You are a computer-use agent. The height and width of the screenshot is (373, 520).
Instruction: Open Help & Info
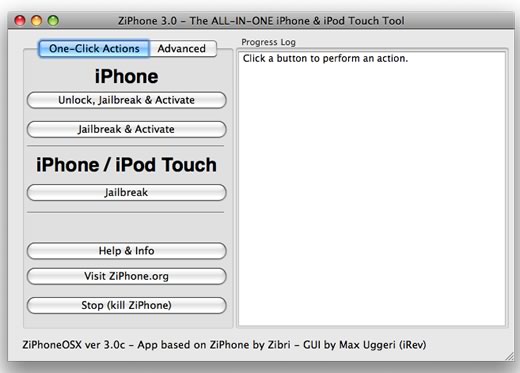point(126,251)
